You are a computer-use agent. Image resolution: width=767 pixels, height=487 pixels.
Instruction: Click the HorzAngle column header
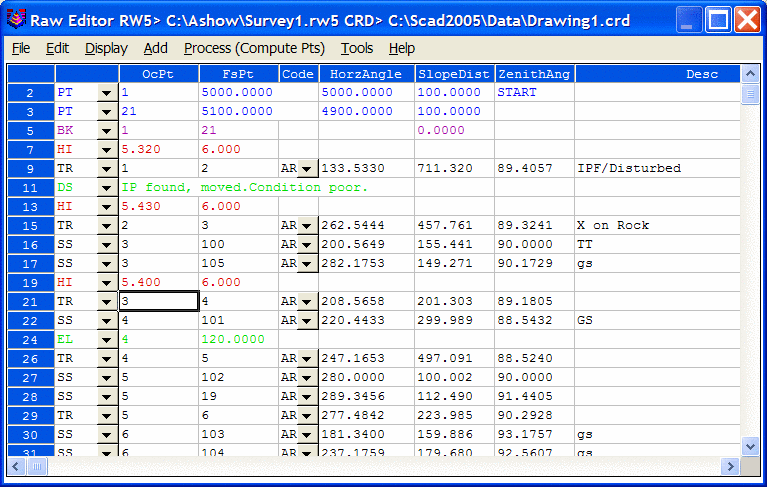click(367, 74)
